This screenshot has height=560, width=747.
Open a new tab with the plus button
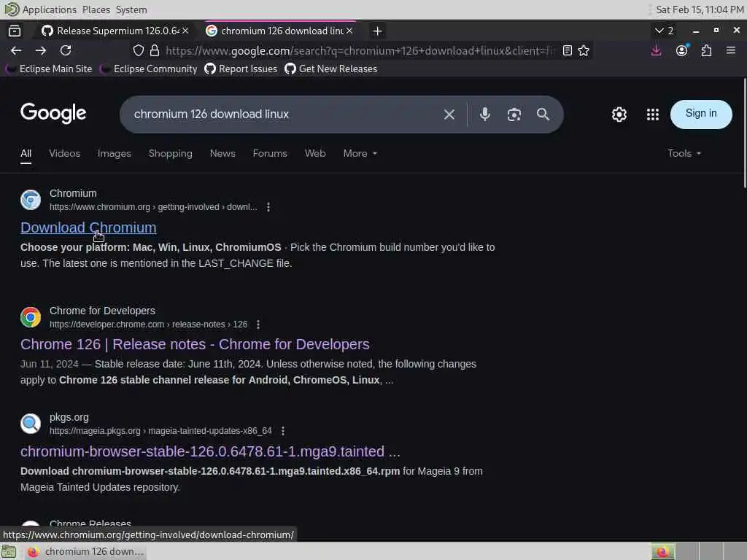377,31
